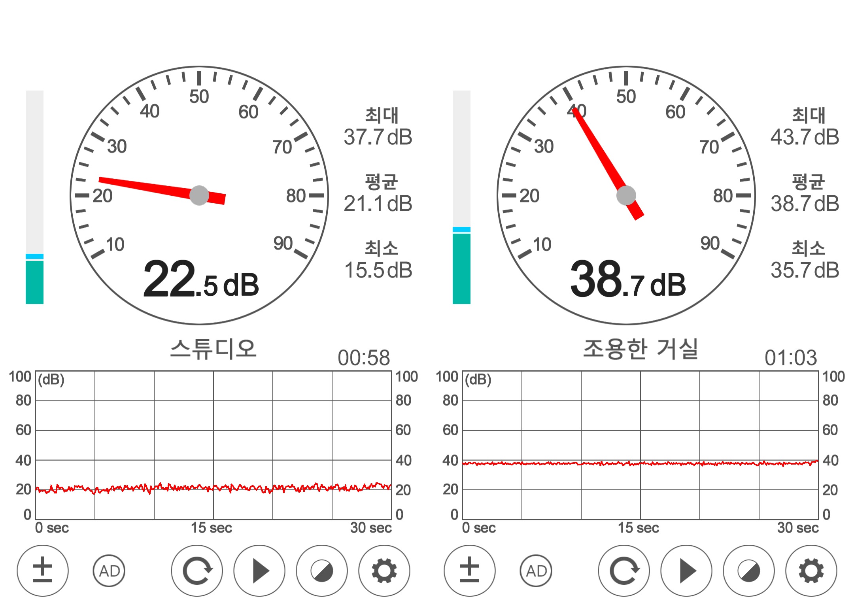Image resolution: width=854 pixels, height=616 pixels.
Task: Click the 조용한 거실 label under the right gauge
Action: pos(640,349)
